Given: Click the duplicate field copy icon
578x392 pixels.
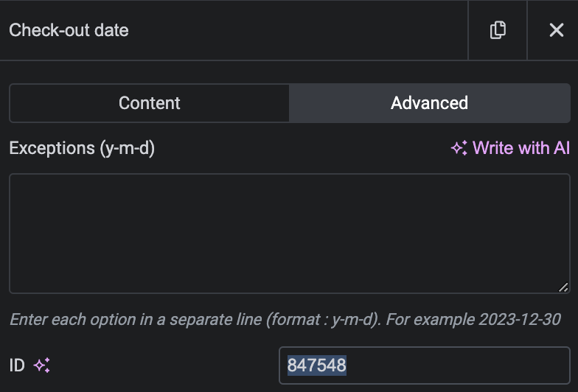Looking at the screenshot, I should (498, 30).
